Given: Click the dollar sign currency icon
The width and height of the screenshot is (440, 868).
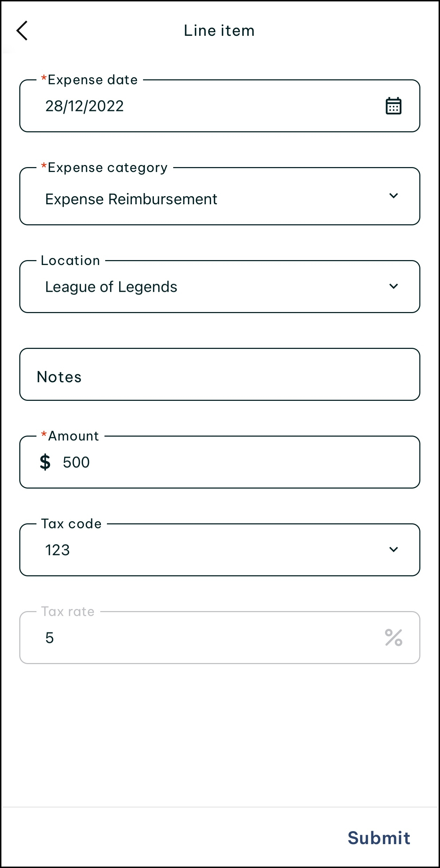Looking at the screenshot, I should [45, 462].
